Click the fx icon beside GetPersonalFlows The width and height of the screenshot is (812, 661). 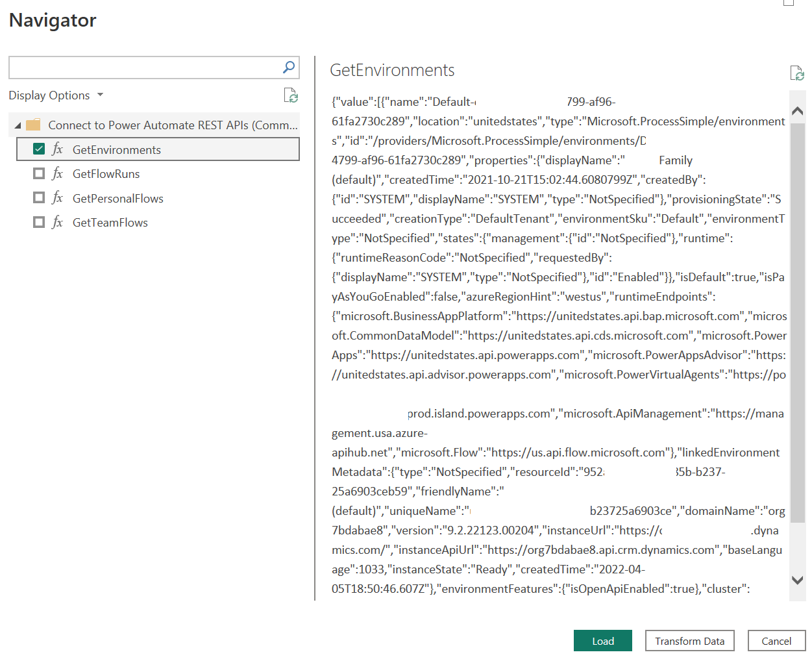pyautogui.click(x=58, y=198)
